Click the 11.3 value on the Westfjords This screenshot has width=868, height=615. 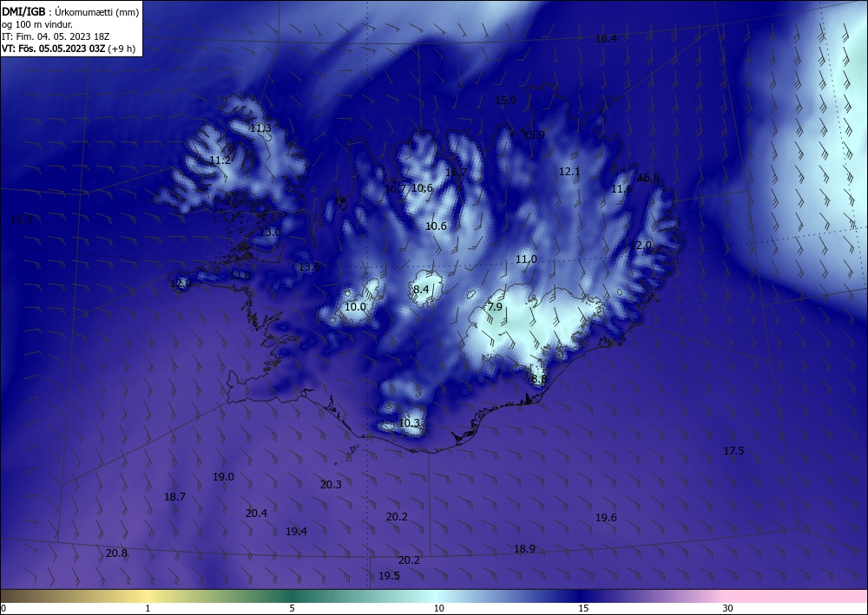pos(260,128)
